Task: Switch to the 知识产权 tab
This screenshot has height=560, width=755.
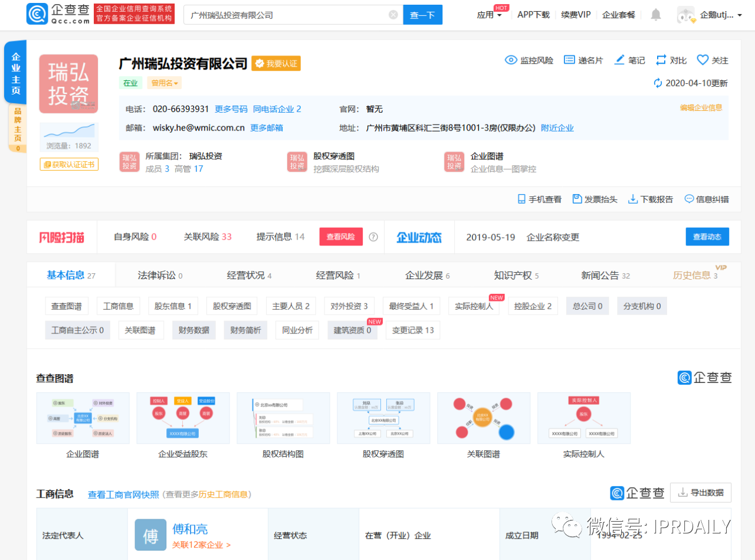Action: click(x=517, y=276)
